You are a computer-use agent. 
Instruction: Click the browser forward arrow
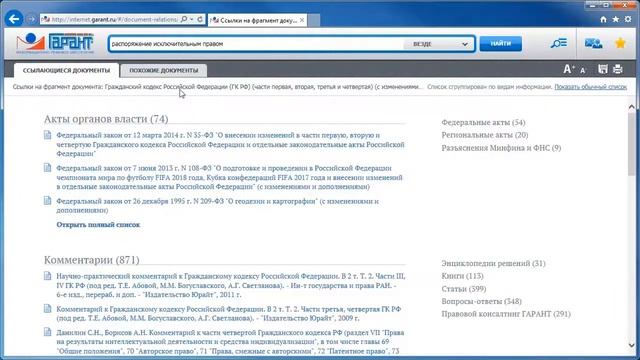pyautogui.click(x=31, y=19)
